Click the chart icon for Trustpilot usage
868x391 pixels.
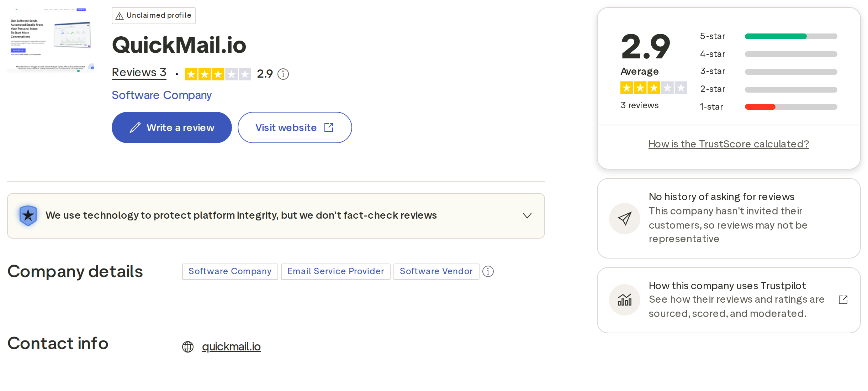624,300
